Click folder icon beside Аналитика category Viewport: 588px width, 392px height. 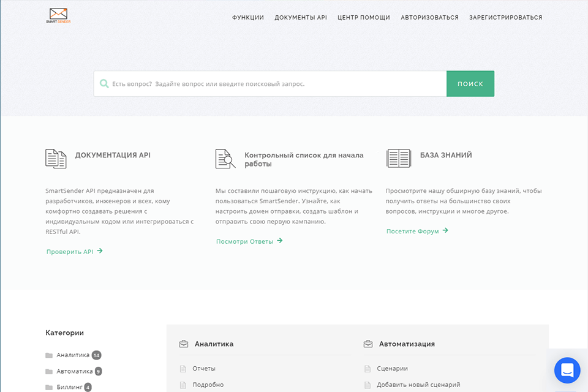[x=49, y=355]
